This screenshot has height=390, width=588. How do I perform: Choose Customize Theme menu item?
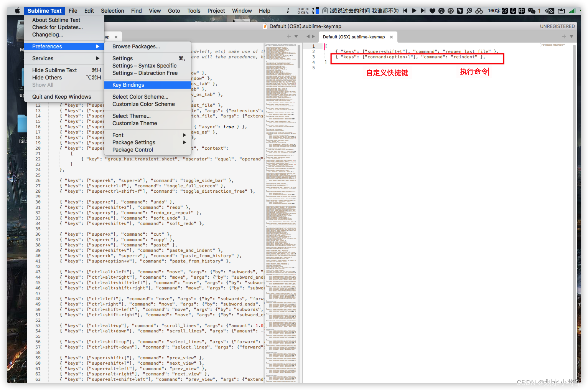tap(148, 123)
